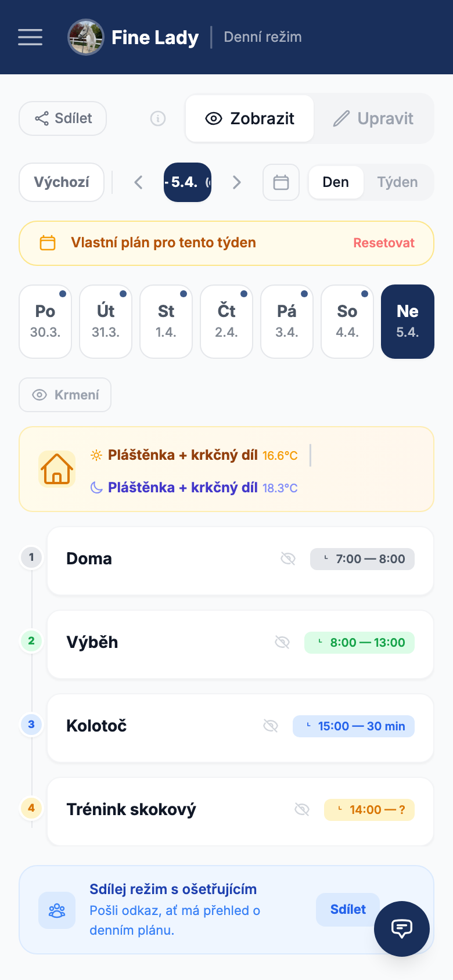Click the info icon beside Sdílet
Screen dimensions: 453x980
coord(157,118)
